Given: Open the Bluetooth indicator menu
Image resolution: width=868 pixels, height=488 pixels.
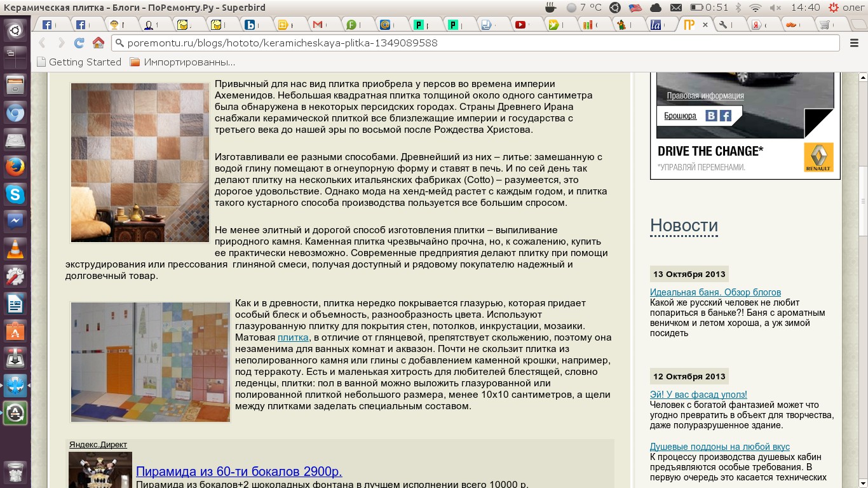Looking at the screenshot, I should (738, 8).
